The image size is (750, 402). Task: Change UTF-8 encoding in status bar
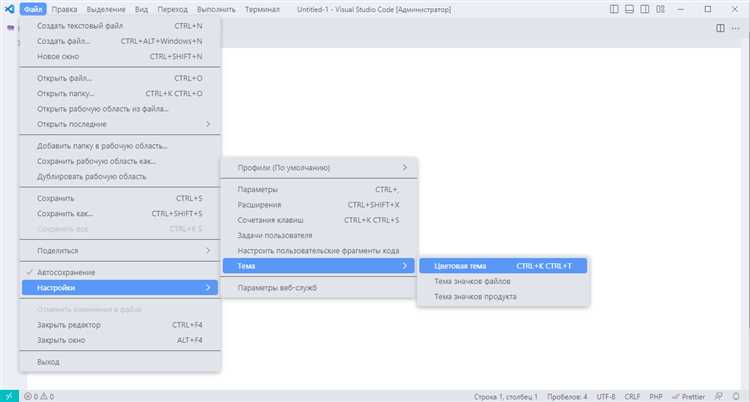pyautogui.click(x=606, y=396)
